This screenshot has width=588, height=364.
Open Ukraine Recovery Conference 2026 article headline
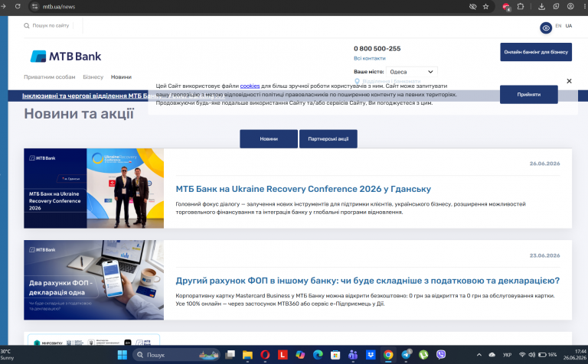(x=303, y=189)
